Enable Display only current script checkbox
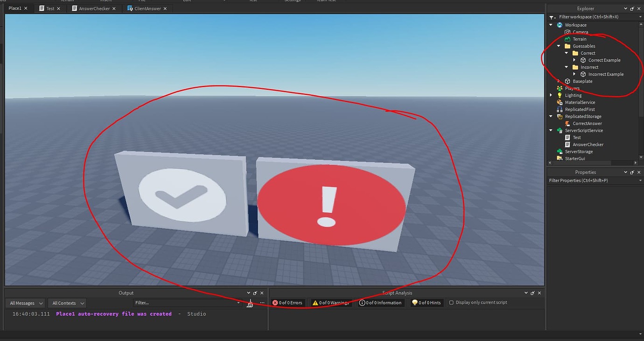 (x=451, y=303)
